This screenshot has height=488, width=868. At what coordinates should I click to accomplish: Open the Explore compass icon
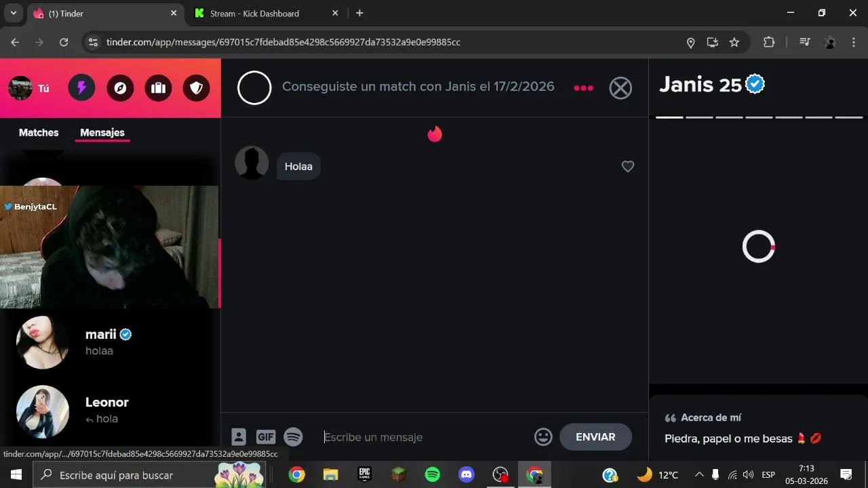point(120,88)
